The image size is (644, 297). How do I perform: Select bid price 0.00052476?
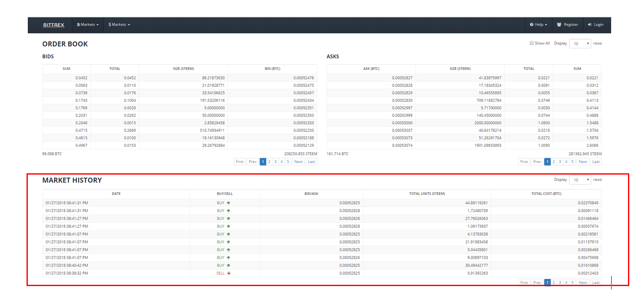(304, 77)
